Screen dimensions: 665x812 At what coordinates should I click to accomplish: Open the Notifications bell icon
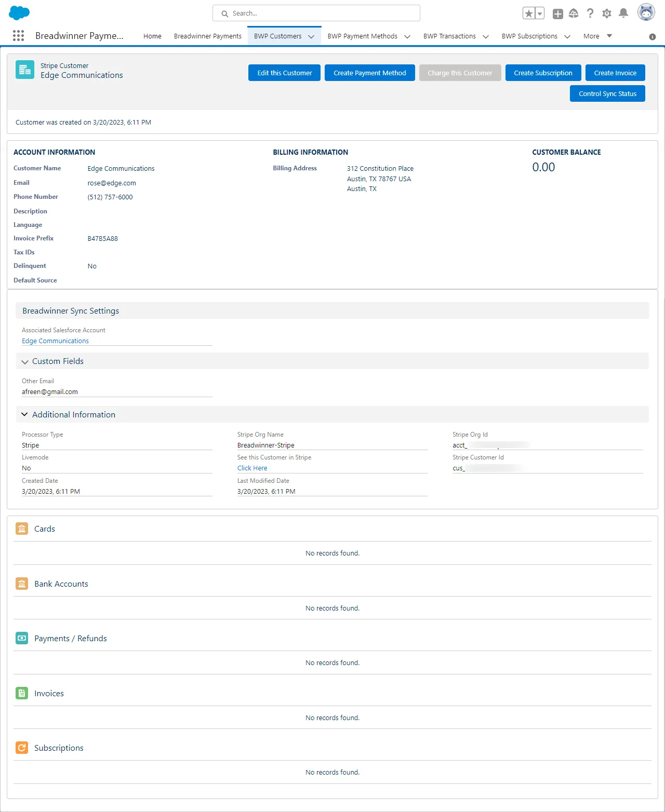tap(623, 13)
